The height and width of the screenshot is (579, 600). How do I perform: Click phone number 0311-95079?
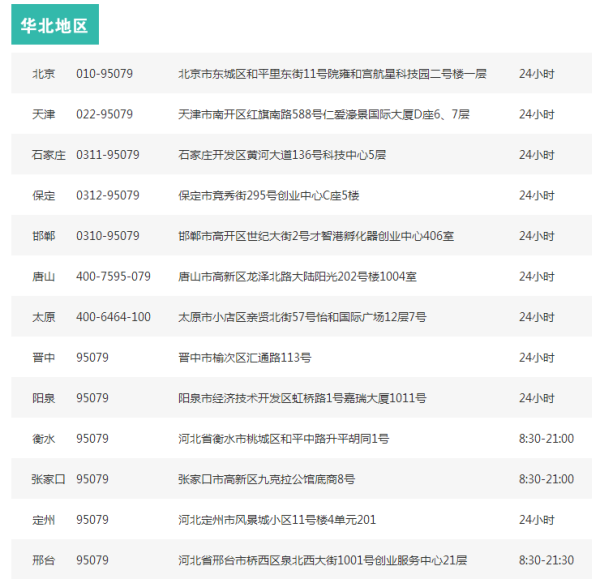pos(108,155)
